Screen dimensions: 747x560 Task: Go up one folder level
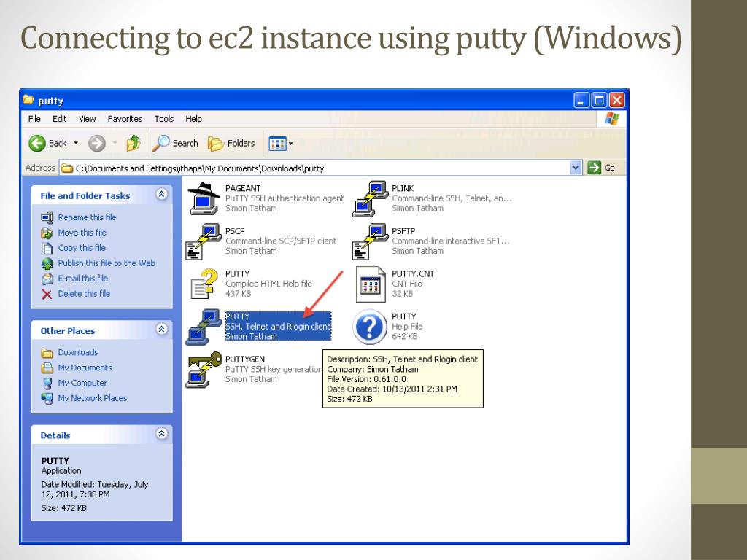click(x=133, y=143)
